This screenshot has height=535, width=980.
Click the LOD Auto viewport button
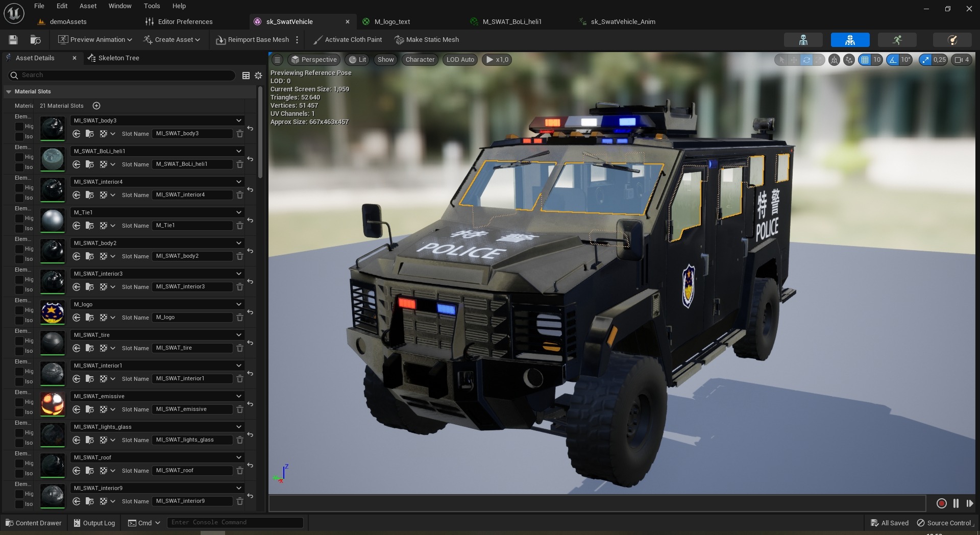click(x=460, y=60)
